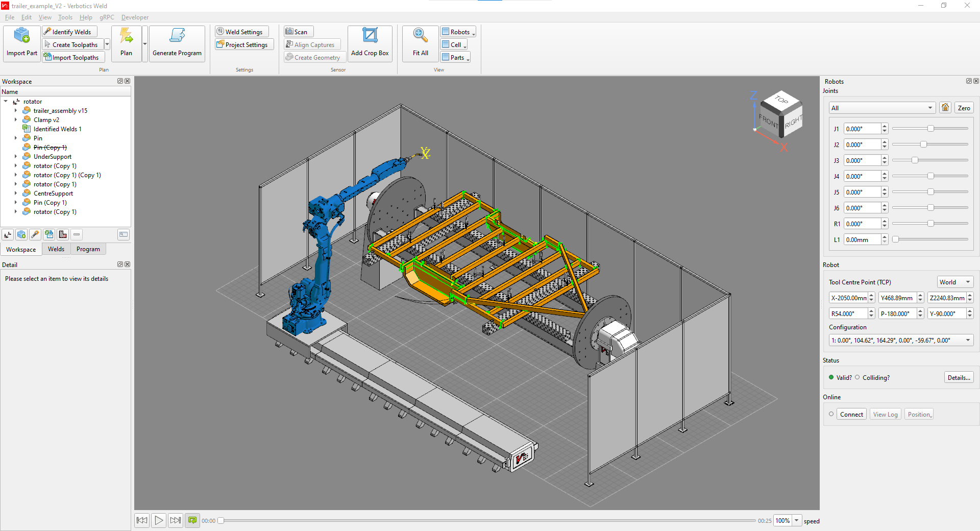This screenshot has width=980, height=531.
Task: Toggle the Colliding? status indicator
Action: 857,377
